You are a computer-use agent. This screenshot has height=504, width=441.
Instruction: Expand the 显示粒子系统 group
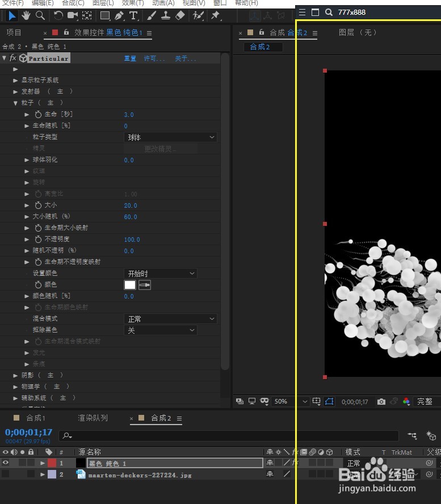(15, 81)
